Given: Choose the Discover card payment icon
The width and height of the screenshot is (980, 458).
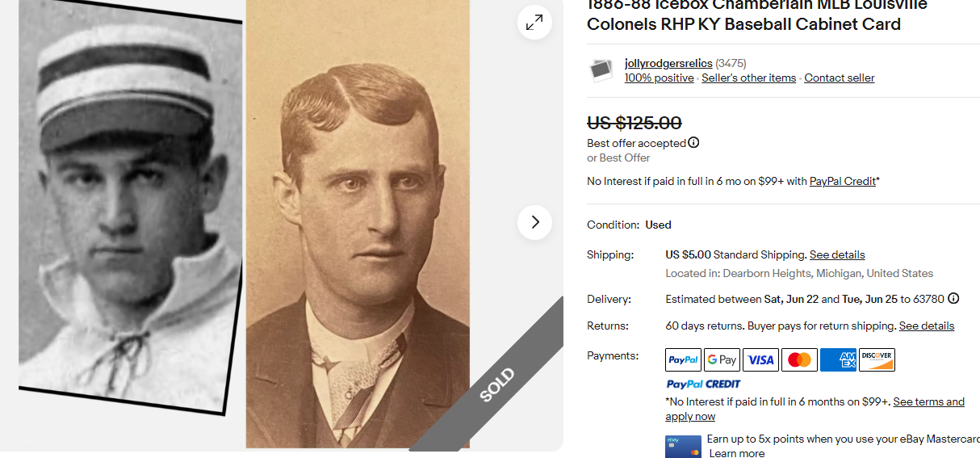Looking at the screenshot, I should 877,359.
